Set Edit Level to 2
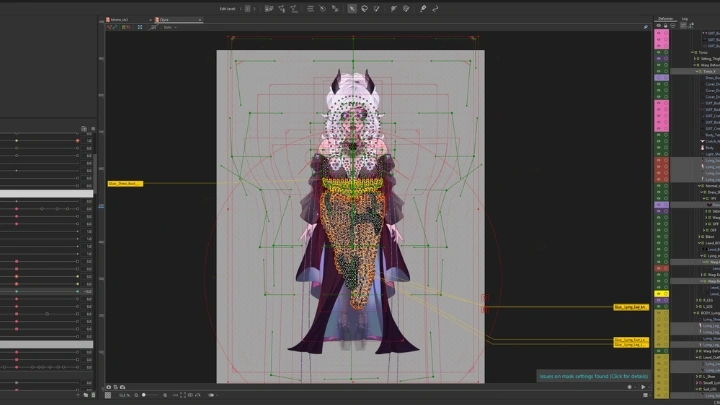Image resolution: width=720 pixels, height=405 pixels. click(248, 8)
